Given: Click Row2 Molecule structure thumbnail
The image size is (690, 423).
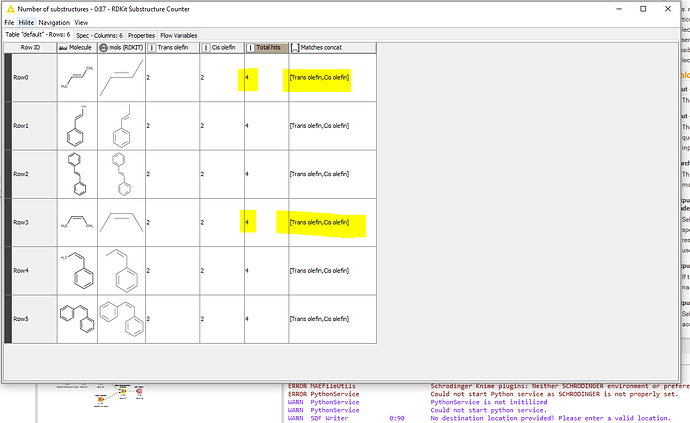Looking at the screenshot, I should click(77, 174).
